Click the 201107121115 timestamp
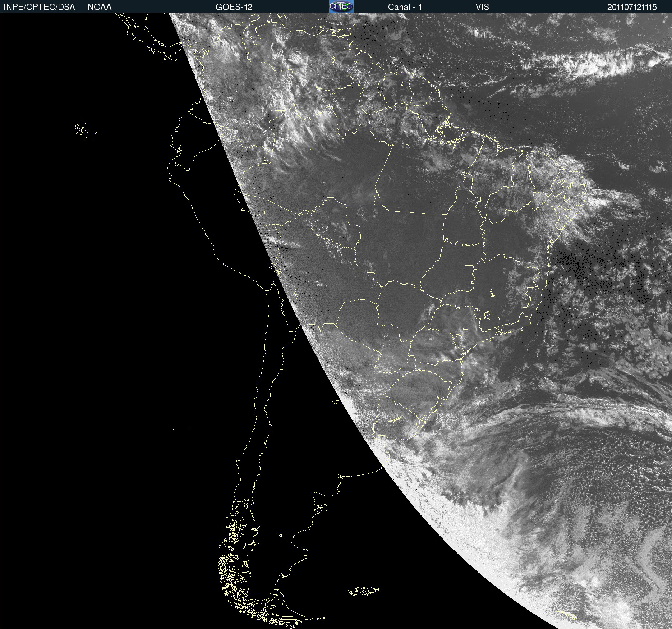 click(632, 7)
